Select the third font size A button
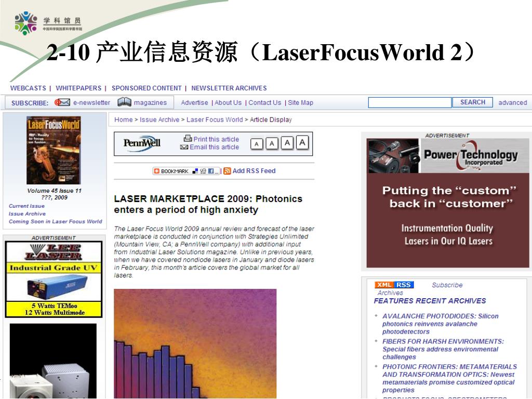The width and height of the screenshot is (532, 399). coord(287,143)
